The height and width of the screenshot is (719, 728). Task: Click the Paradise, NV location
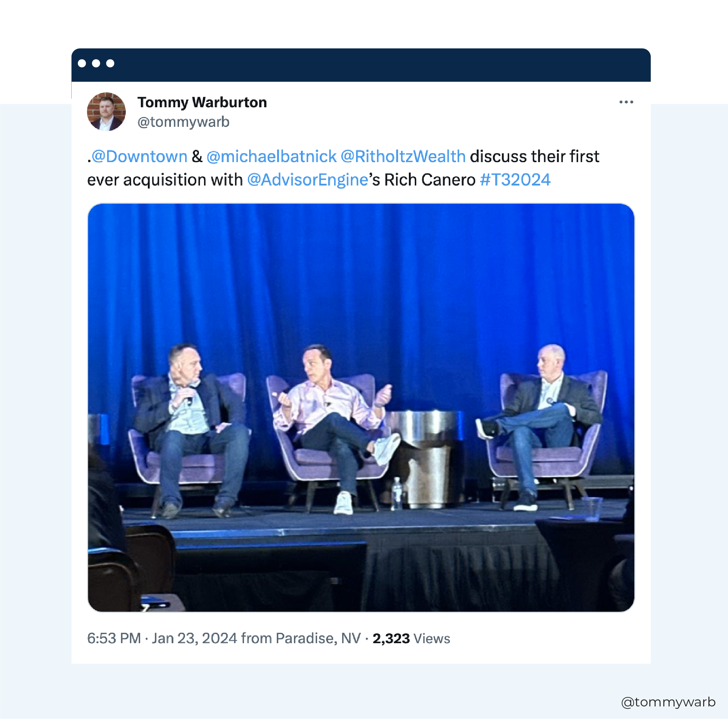point(318,638)
